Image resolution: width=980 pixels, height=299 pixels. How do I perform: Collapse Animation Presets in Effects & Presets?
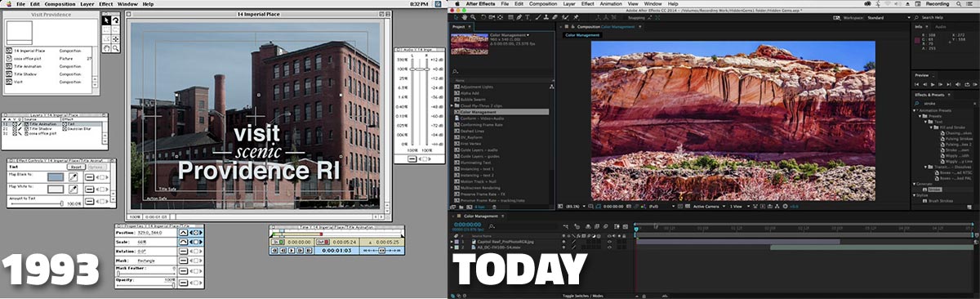click(915, 110)
